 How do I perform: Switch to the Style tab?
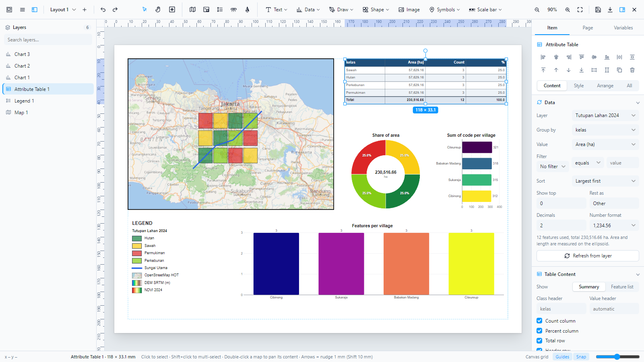point(579,86)
